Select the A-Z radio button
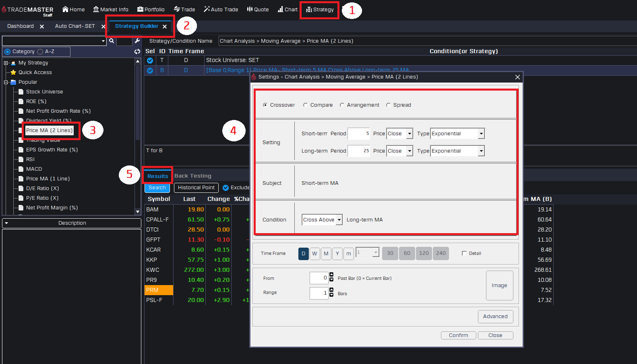Viewport: 637px width, 364px height. 40,52
